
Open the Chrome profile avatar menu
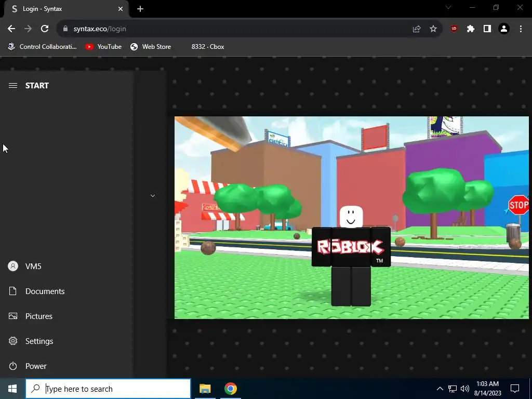504,29
